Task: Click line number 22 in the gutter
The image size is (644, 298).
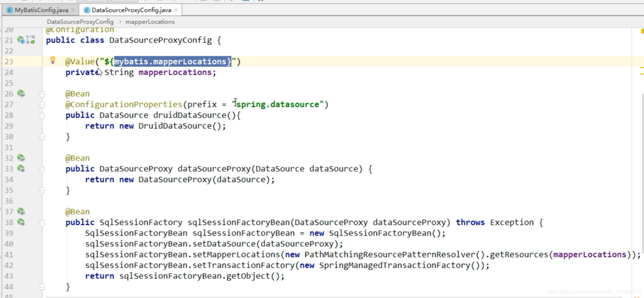Action: click(x=9, y=51)
